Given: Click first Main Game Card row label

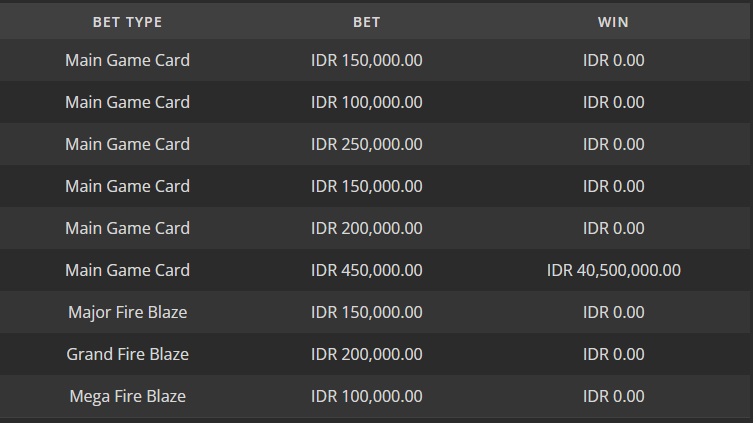Looking at the screenshot, I should [x=127, y=60].
